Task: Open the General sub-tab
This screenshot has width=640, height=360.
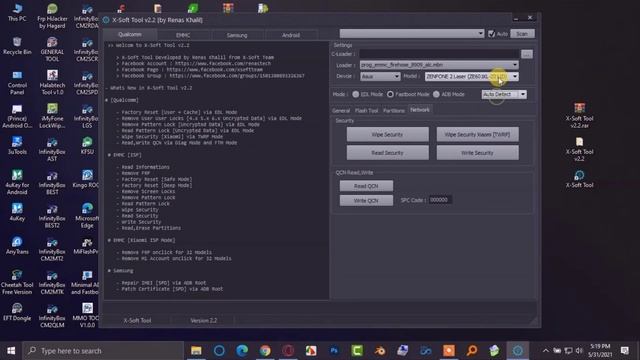Action: point(341,111)
